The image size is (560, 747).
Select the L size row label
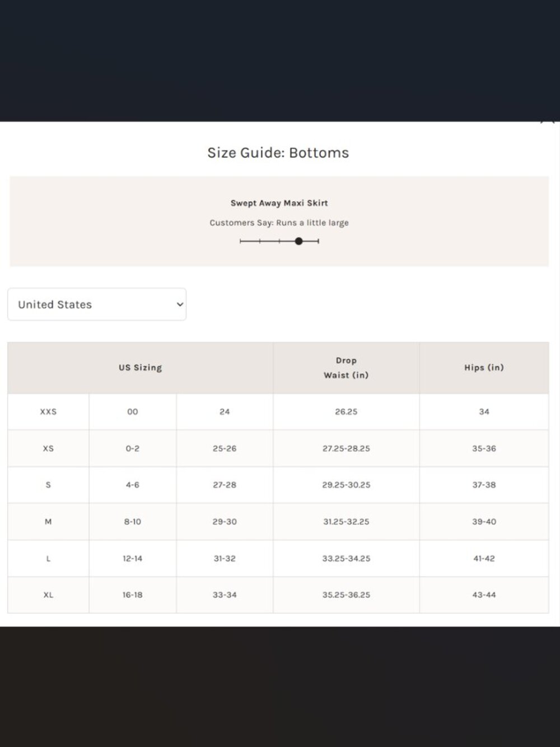click(x=48, y=558)
